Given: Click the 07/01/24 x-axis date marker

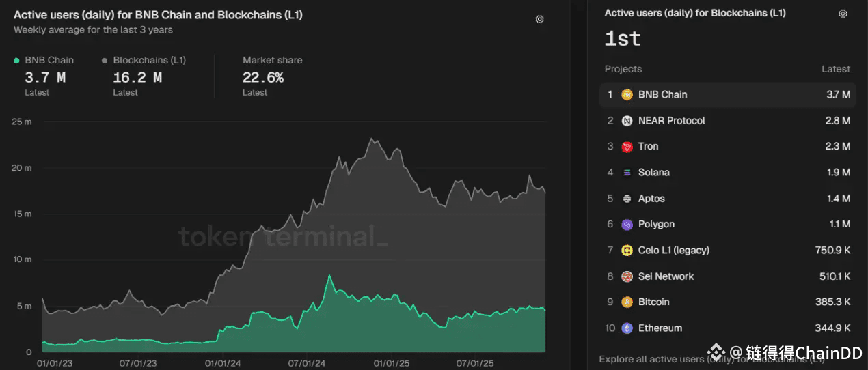Looking at the screenshot, I should pos(306,364).
